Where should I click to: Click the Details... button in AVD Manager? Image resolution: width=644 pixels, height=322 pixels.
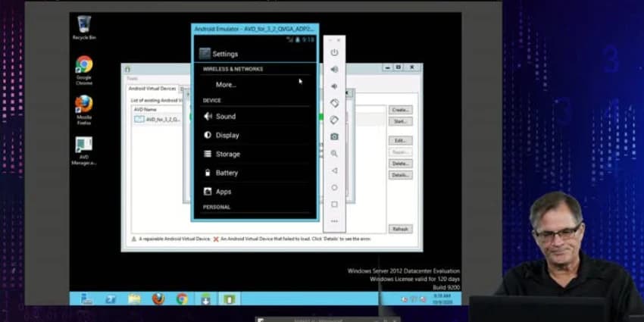[x=401, y=175]
